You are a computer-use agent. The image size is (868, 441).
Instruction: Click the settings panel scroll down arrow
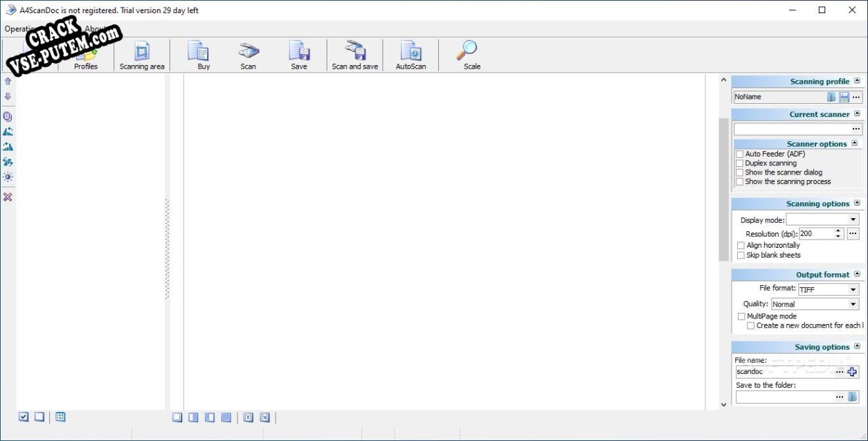(724, 405)
